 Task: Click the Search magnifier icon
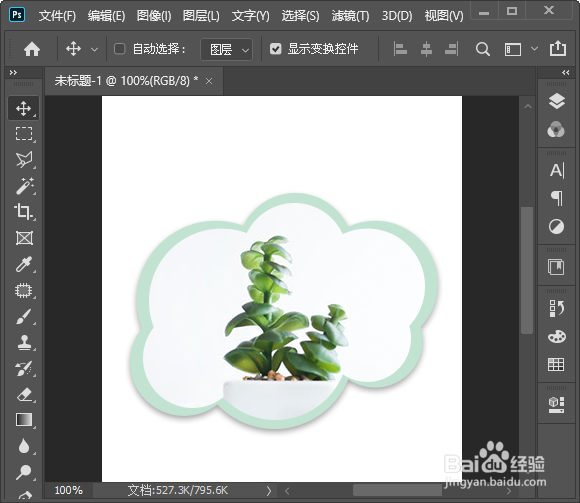[483, 49]
